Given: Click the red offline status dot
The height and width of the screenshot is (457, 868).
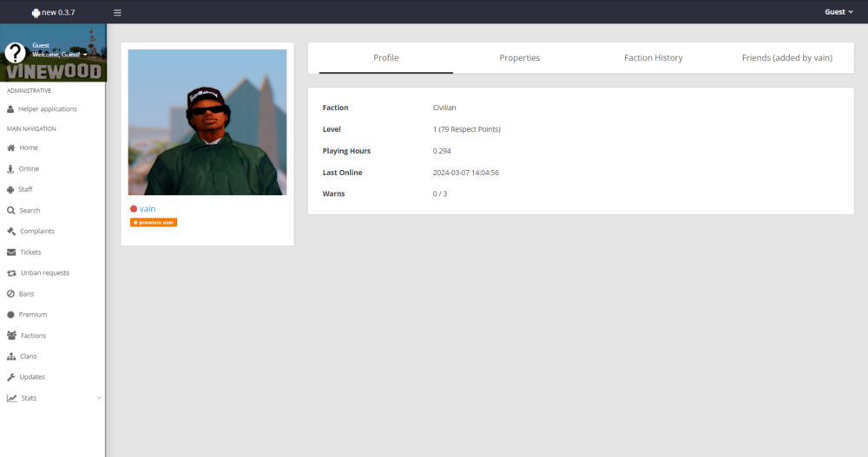Looking at the screenshot, I should point(134,209).
